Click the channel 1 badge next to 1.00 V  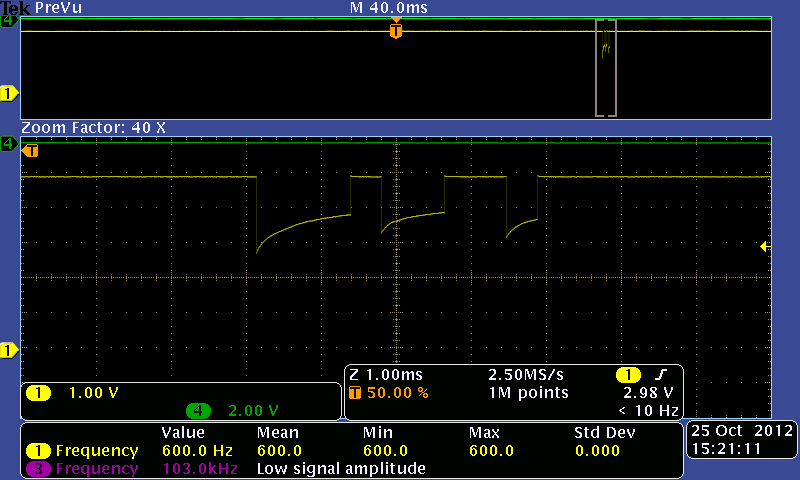(38, 393)
